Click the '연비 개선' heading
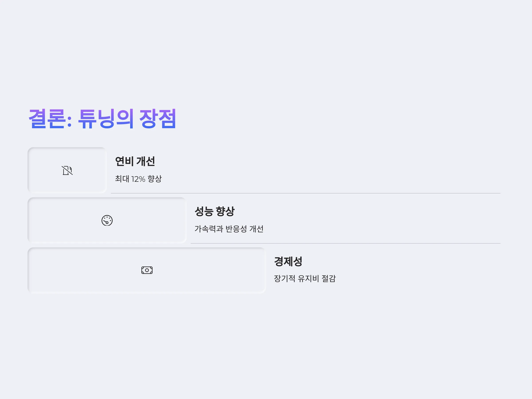 click(x=135, y=161)
